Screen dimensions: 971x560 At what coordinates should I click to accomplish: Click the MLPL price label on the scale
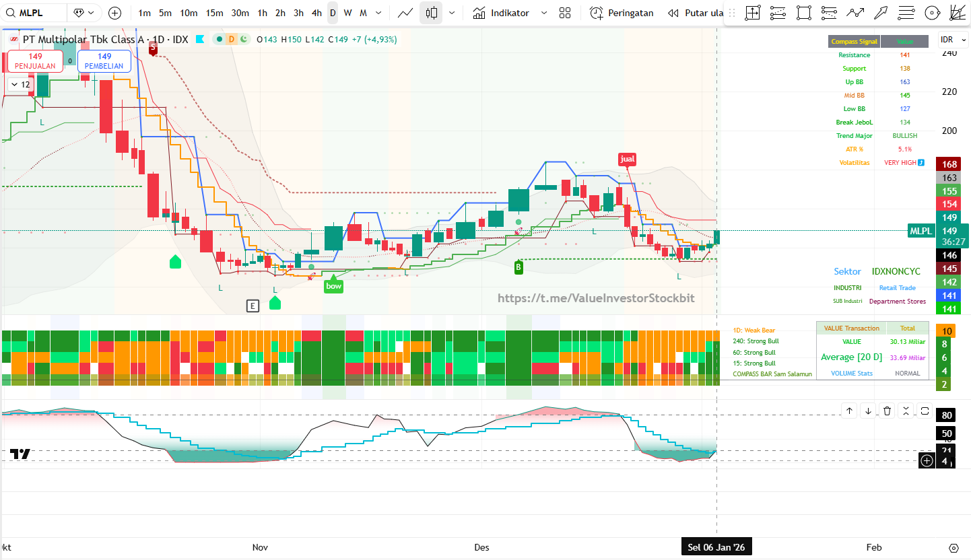click(921, 231)
